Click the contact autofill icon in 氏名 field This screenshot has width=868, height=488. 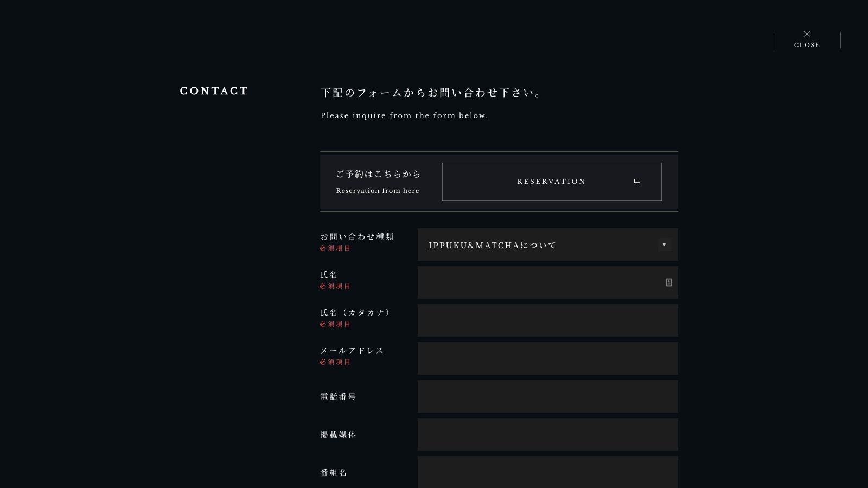669,282
